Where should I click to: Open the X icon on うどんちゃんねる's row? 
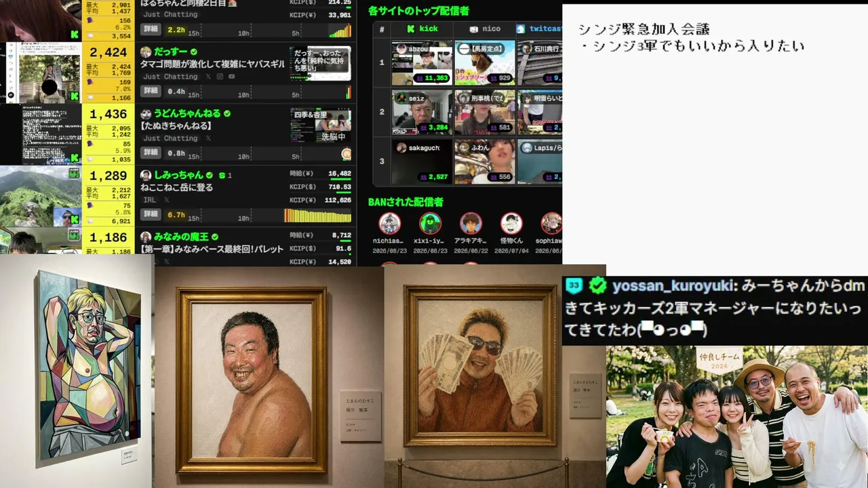pyautogui.click(x=209, y=138)
